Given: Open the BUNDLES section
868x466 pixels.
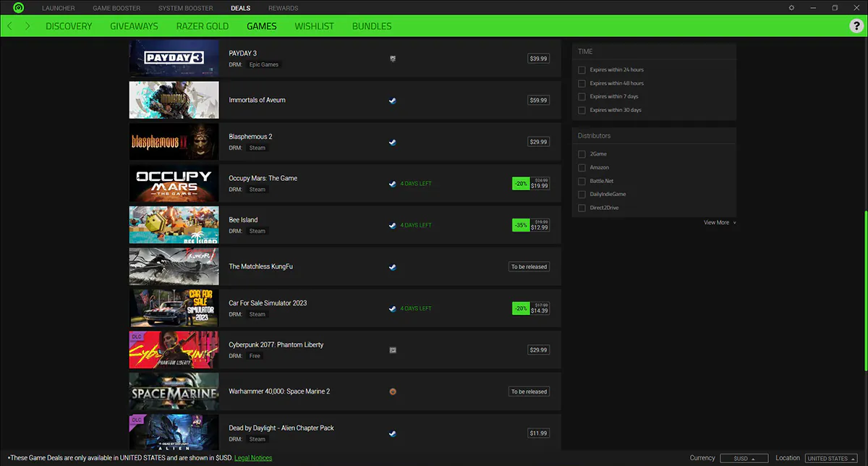Looking at the screenshot, I should point(372,26).
